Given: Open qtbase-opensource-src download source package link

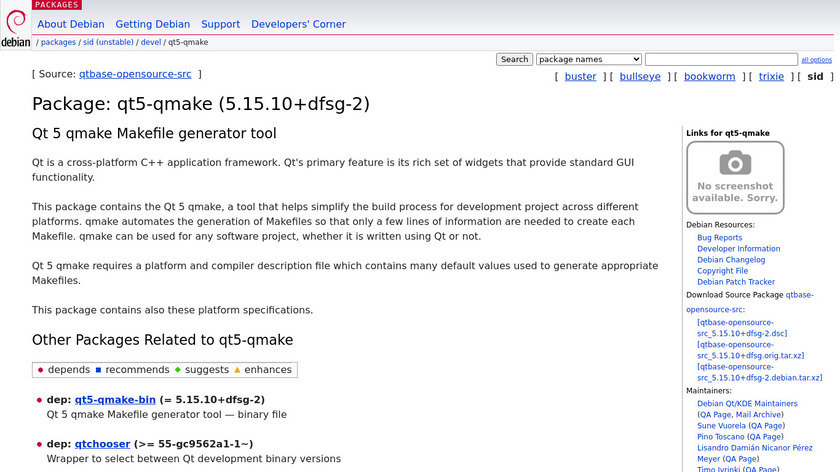Looking at the screenshot, I should (x=750, y=302).
